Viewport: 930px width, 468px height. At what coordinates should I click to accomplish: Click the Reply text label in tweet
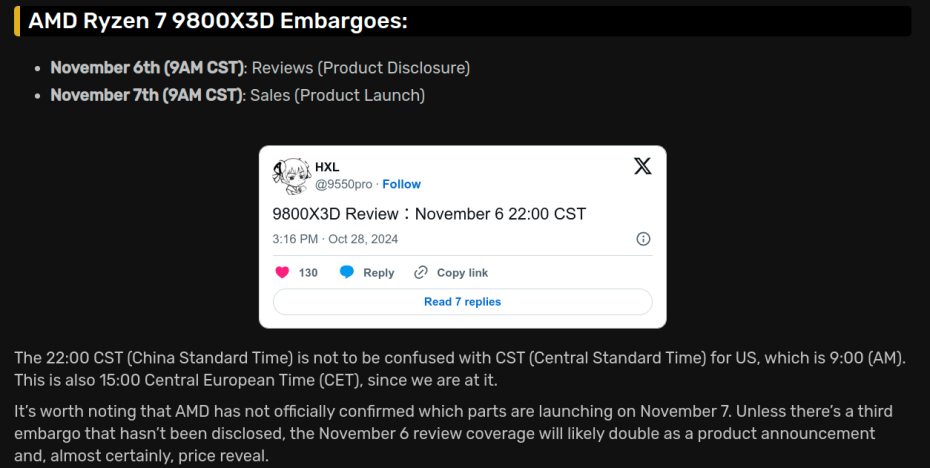coord(378,272)
